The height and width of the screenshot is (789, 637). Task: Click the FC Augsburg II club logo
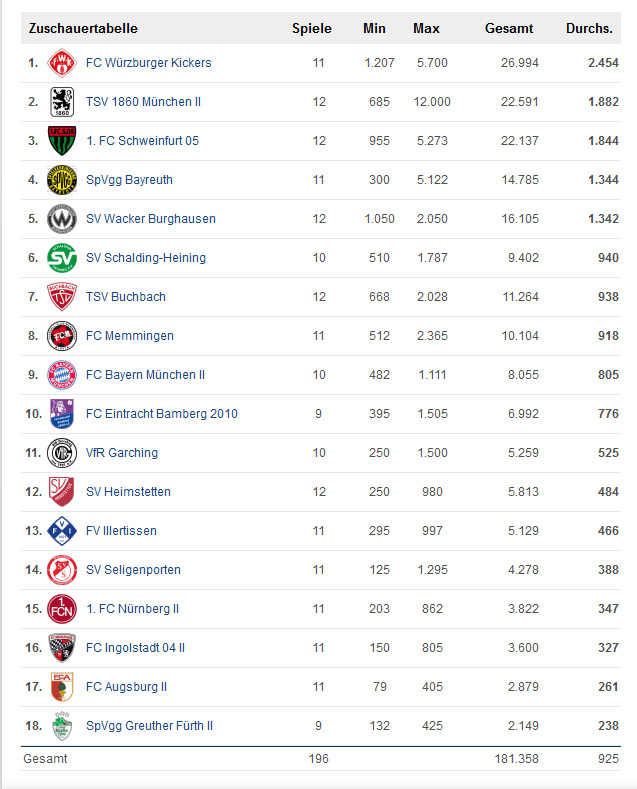coord(62,687)
